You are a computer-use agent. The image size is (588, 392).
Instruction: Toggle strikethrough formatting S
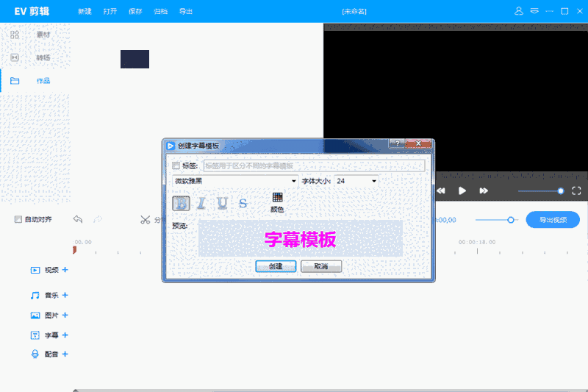[243, 203]
